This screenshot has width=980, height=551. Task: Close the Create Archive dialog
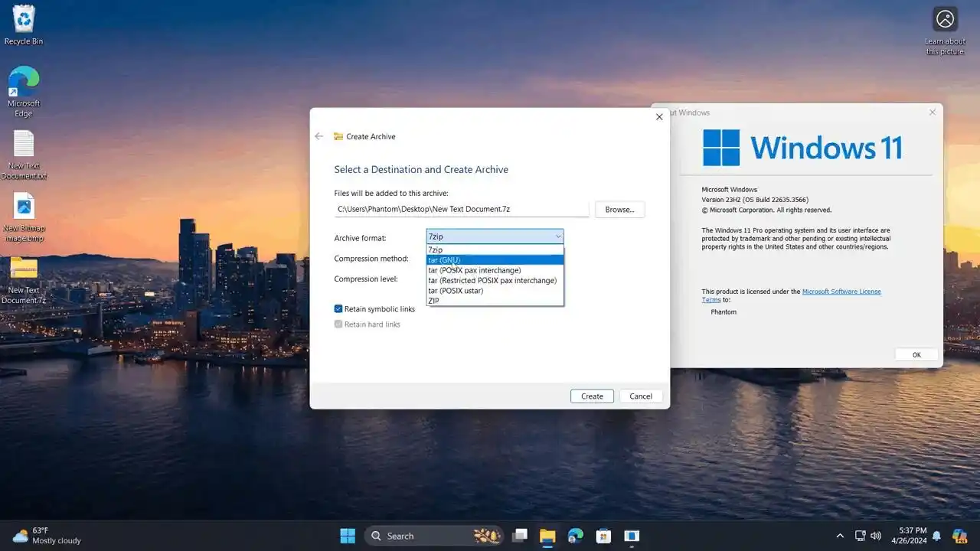[x=659, y=117]
